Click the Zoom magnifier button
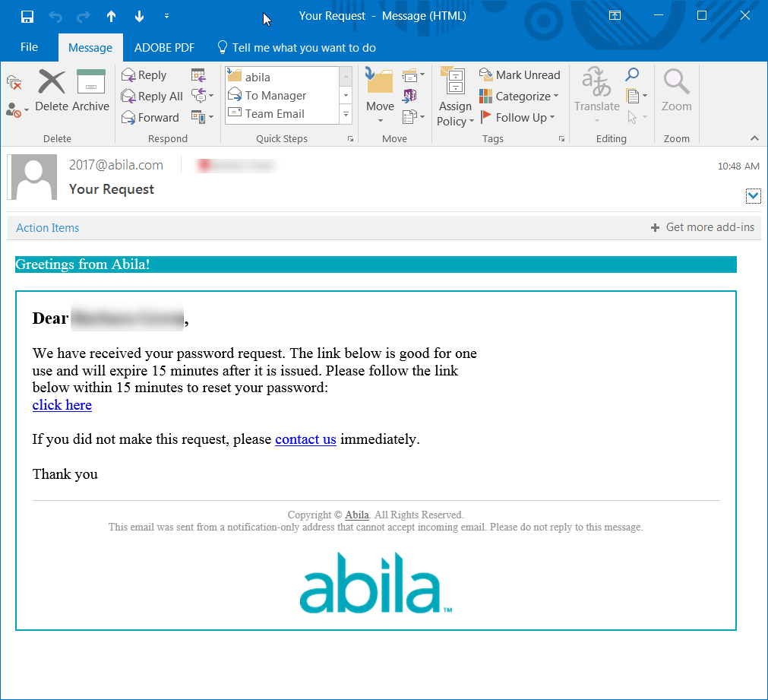The image size is (768, 700). point(676,90)
